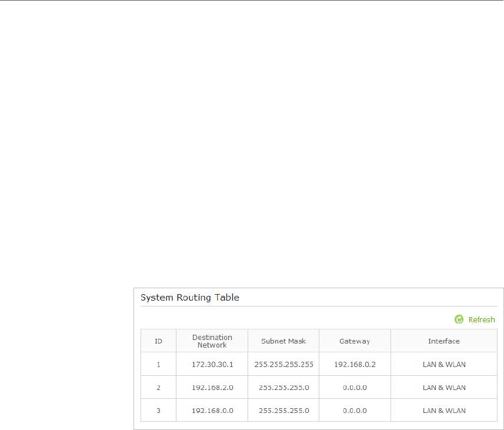
Task: Select ID cell 1
Action: pyautogui.click(x=158, y=364)
